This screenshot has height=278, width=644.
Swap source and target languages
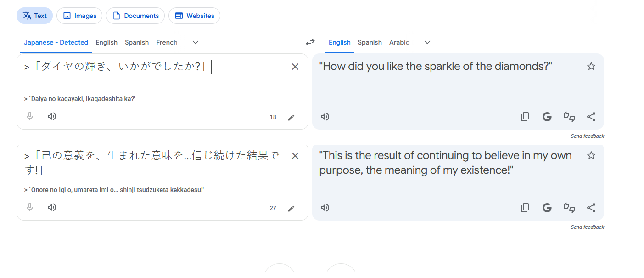(310, 42)
